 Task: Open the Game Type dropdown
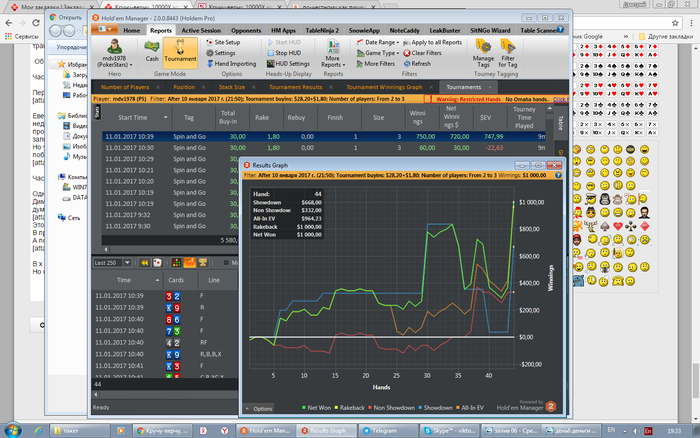point(378,53)
